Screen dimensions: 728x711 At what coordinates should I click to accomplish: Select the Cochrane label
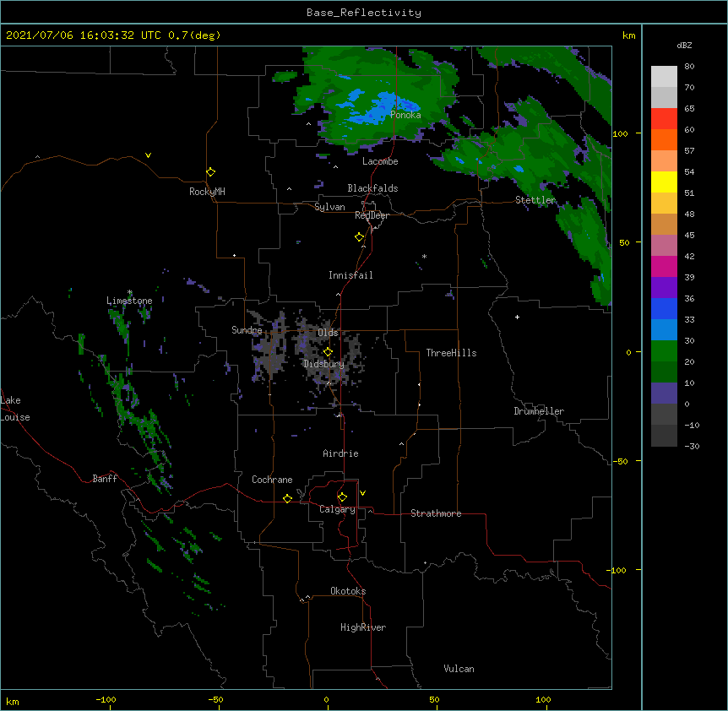coord(272,480)
